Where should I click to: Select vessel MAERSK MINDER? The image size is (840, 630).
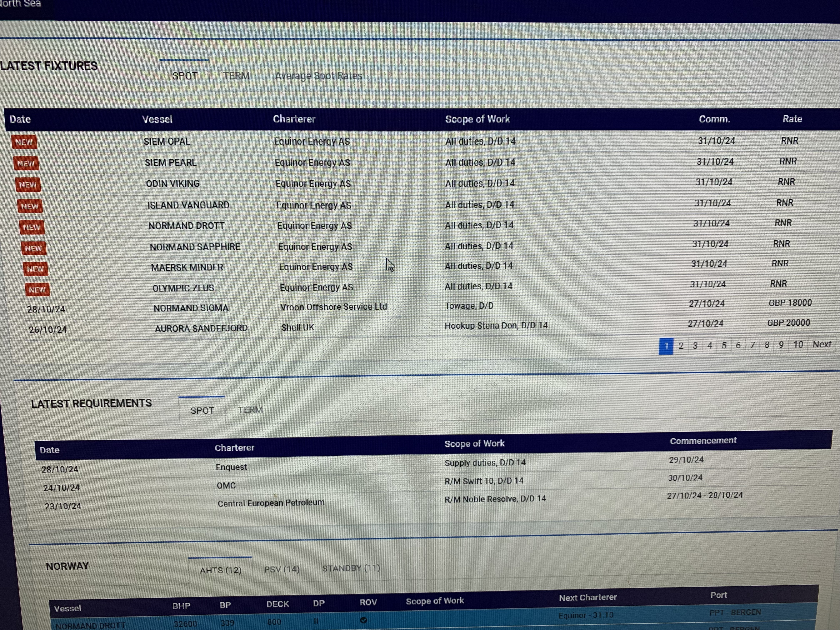[187, 267]
